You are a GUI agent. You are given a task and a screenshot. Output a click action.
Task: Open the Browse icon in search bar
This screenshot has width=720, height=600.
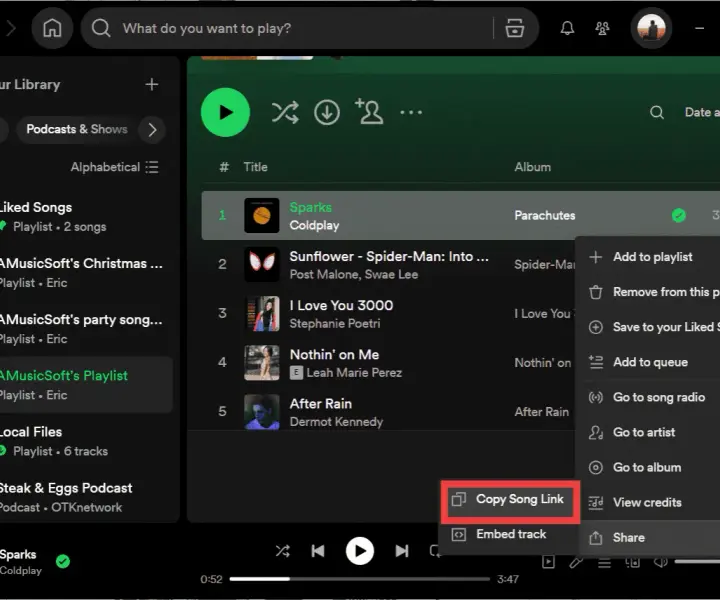tap(514, 28)
